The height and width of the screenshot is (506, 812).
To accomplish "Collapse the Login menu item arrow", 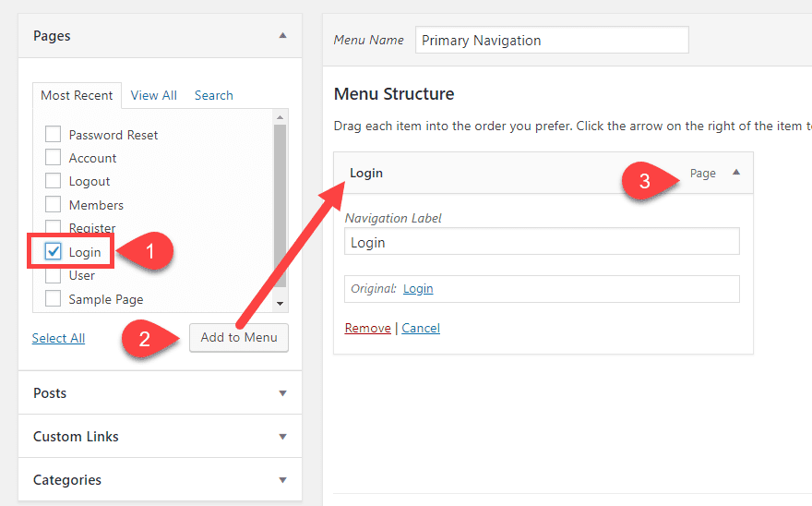I will pyautogui.click(x=735, y=173).
